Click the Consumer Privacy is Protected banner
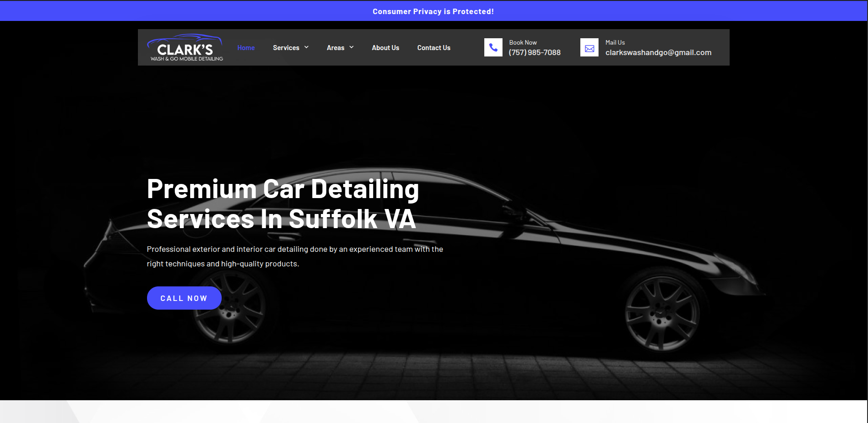 [433, 11]
